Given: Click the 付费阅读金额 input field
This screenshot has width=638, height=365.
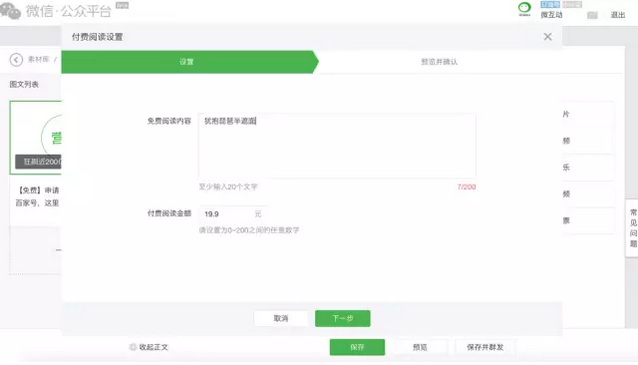Looking at the screenshot, I should click(x=232, y=214).
